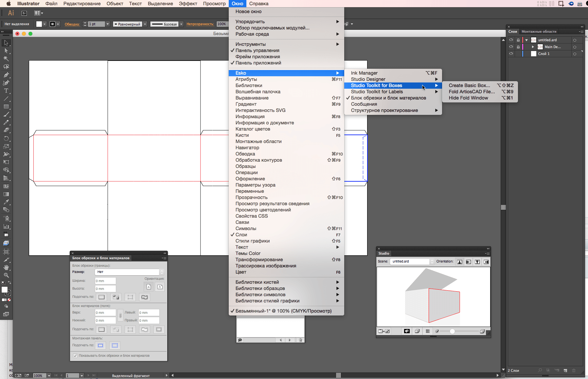Open the Размер dropdown set to Нет
Screen dimensions: 588x379
[129, 272]
